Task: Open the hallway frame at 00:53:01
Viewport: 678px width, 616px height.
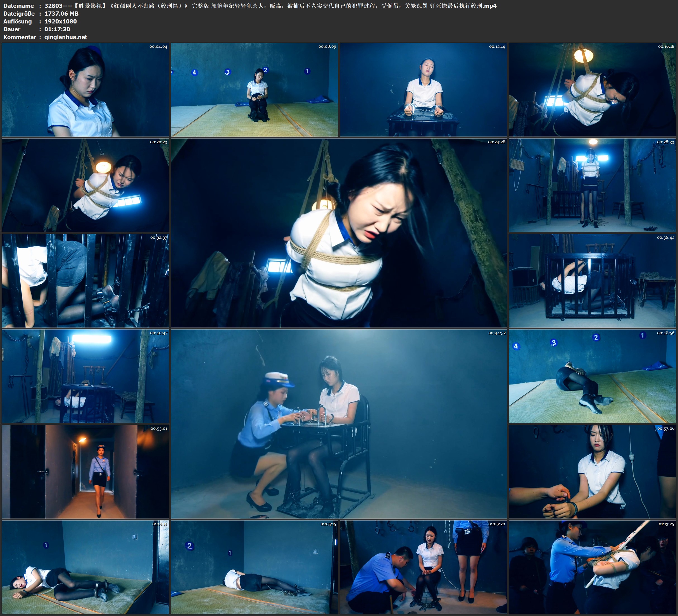Action: (x=85, y=471)
